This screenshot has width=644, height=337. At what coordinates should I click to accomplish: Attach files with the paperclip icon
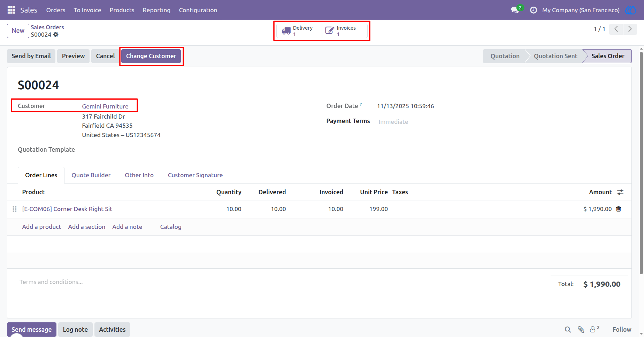click(x=581, y=329)
